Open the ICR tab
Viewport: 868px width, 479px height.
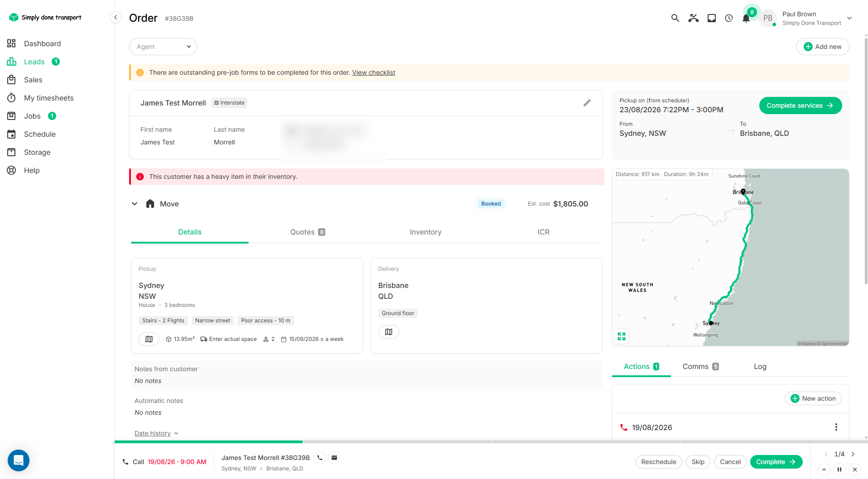click(x=543, y=232)
